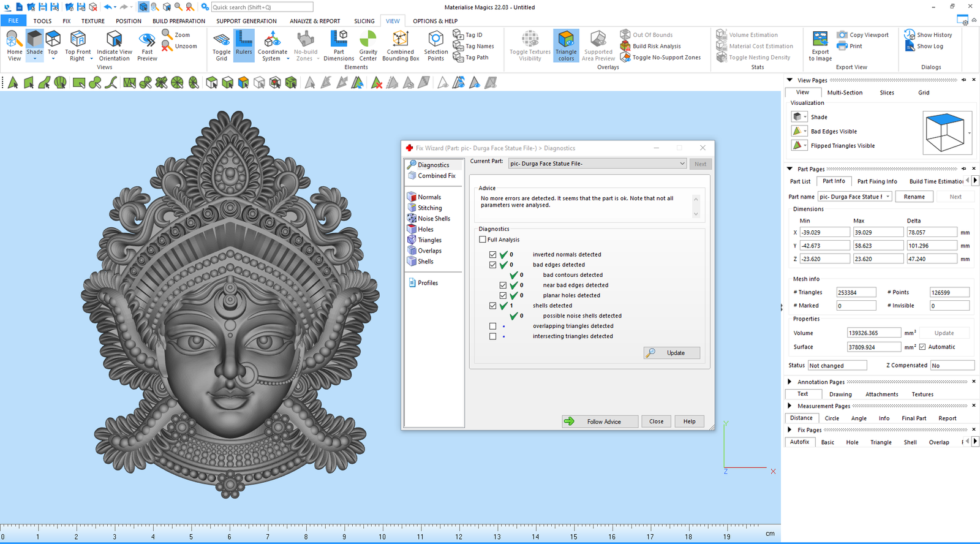This screenshot has width=980, height=544.
Task: Switch to the BUILD PREPARATION ribbon tab
Action: point(179,21)
